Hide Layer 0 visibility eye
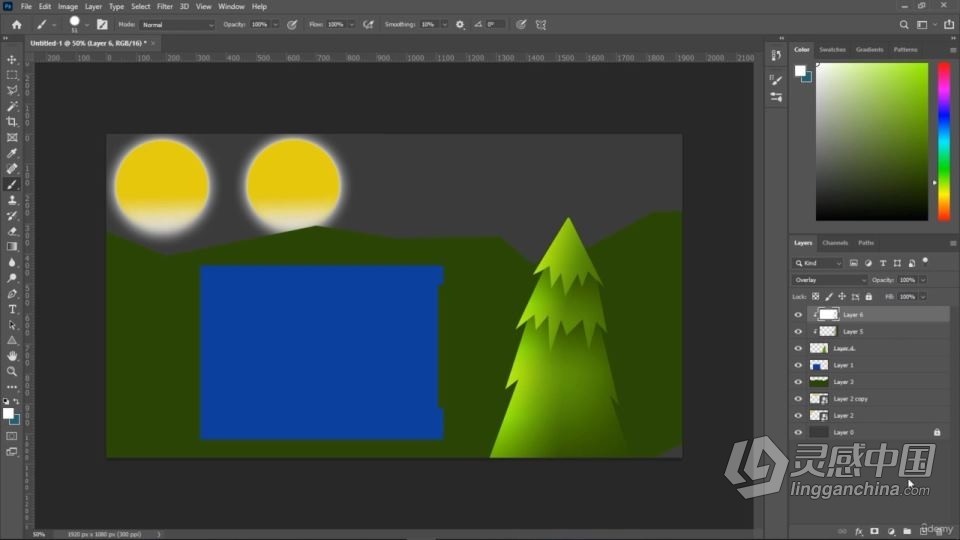 point(798,432)
